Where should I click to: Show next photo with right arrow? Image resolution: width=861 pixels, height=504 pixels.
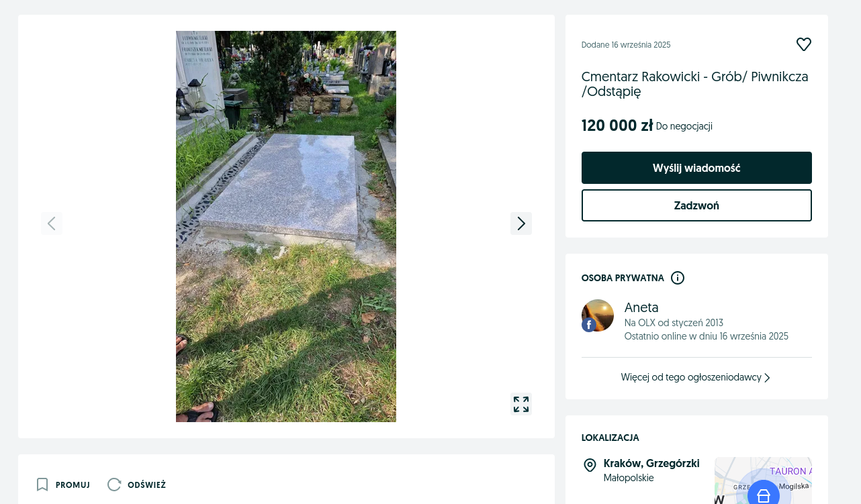coord(520,223)
